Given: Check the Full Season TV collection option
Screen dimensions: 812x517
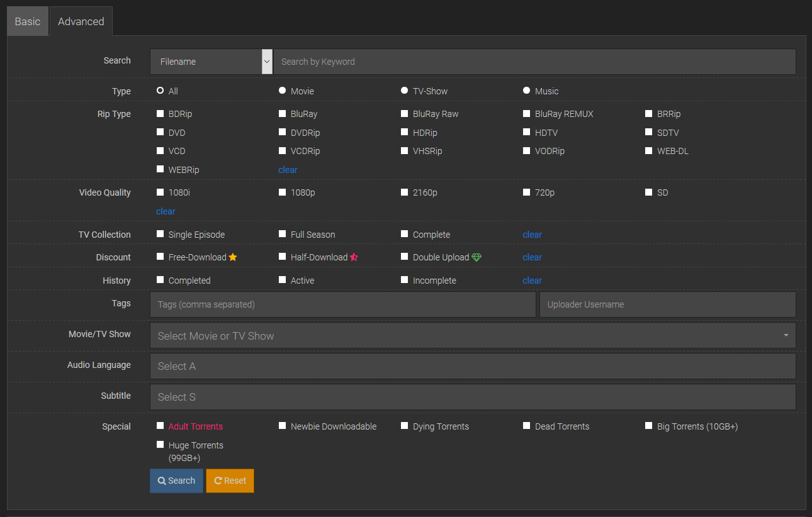Looking at the screenshot, I should point(282,234).
